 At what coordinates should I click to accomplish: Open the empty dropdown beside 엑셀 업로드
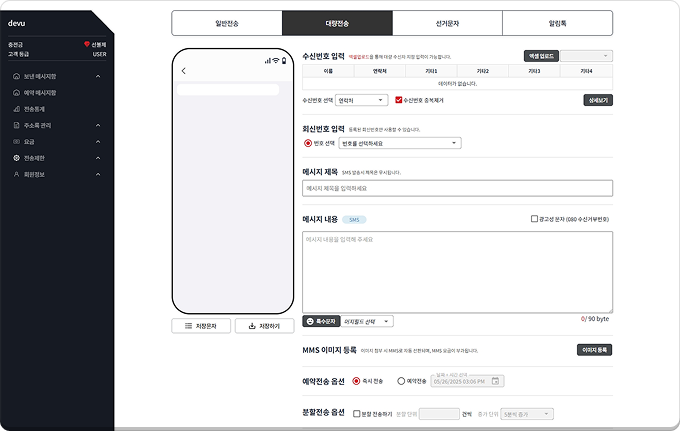[586, 56]
